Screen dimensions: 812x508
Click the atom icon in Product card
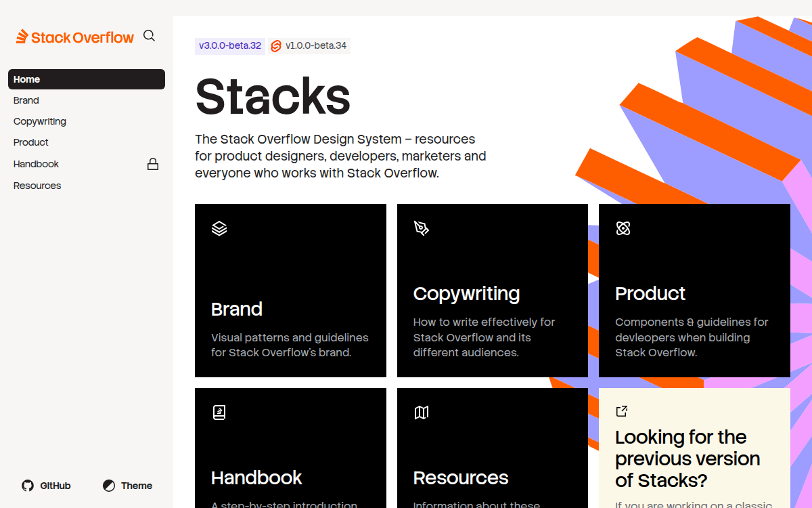click(623, 228)
